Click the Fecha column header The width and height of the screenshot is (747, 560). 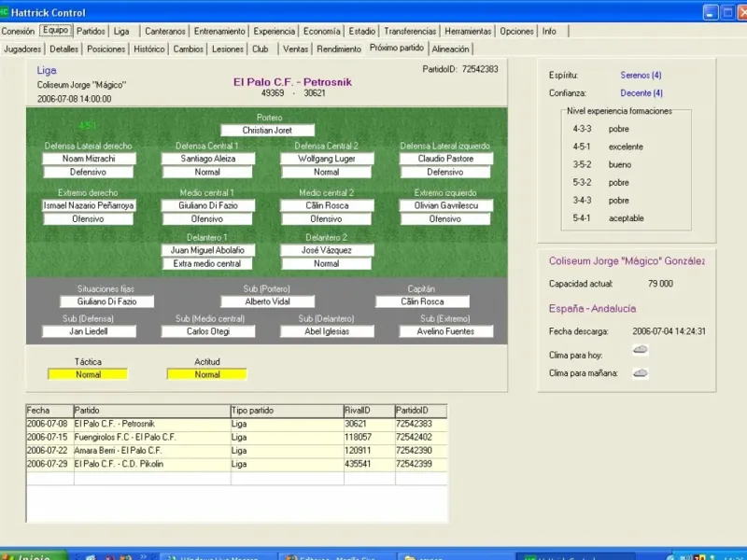(x=50, y=411)
